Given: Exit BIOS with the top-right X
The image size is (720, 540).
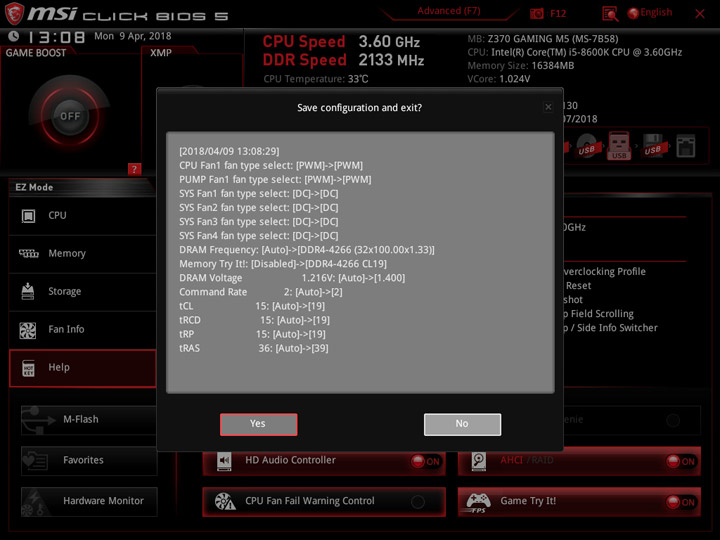Looking at the screenshot, I should 700,14.
